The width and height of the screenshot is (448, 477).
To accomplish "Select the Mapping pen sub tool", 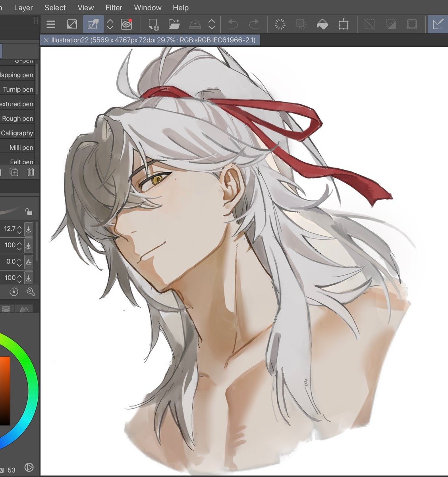I will pyautogui.click(x=17, y=75).
